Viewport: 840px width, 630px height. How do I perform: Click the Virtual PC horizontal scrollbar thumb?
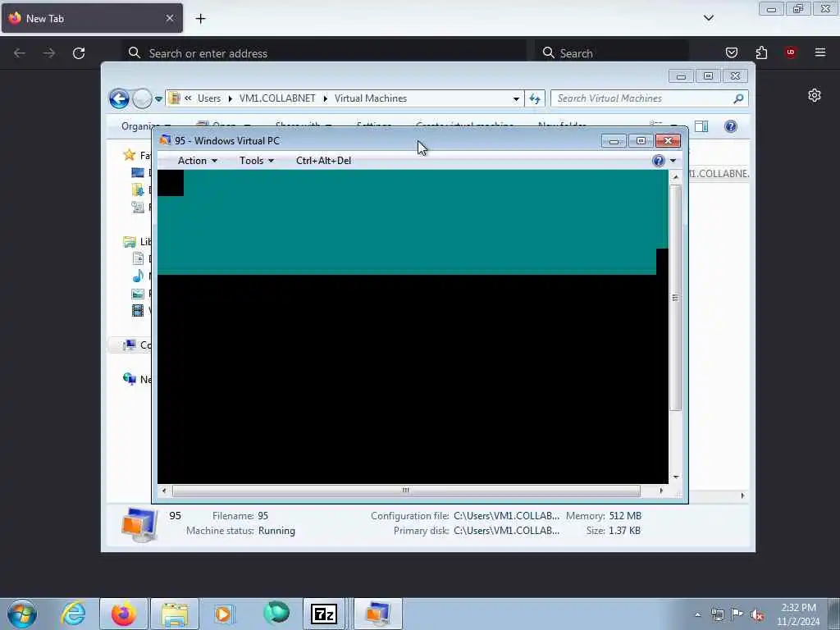(406, 491)
